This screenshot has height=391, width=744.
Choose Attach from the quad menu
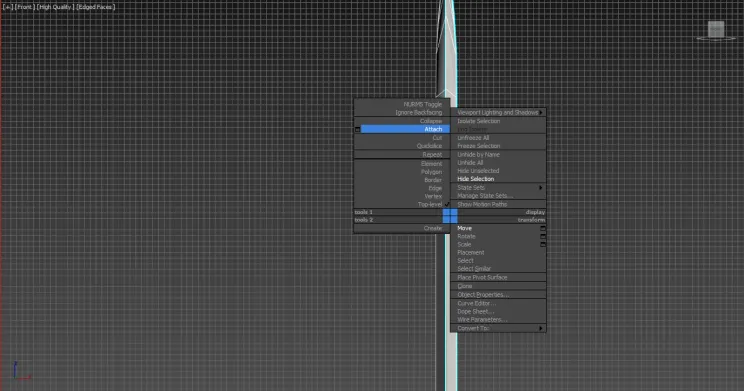point(405,129)
